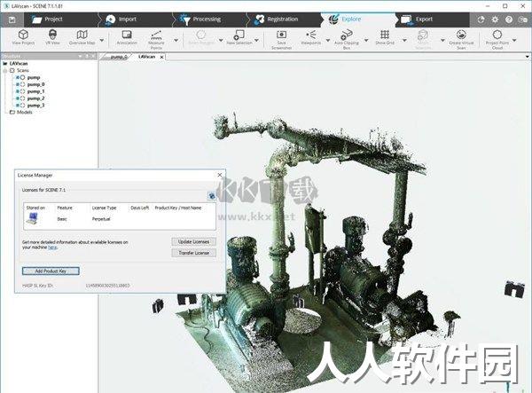Click the settings gear icon in top bar
The height and width of the screenshot is (393, 532).
495,20
